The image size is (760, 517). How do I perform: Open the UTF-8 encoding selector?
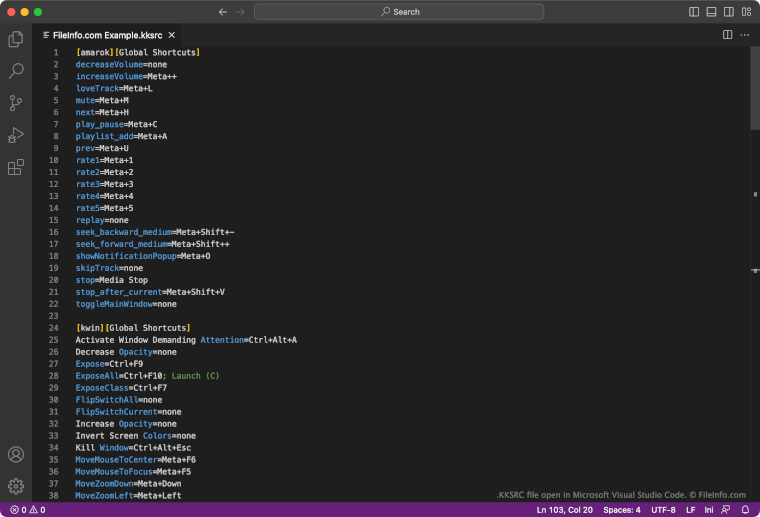[664, 510]
